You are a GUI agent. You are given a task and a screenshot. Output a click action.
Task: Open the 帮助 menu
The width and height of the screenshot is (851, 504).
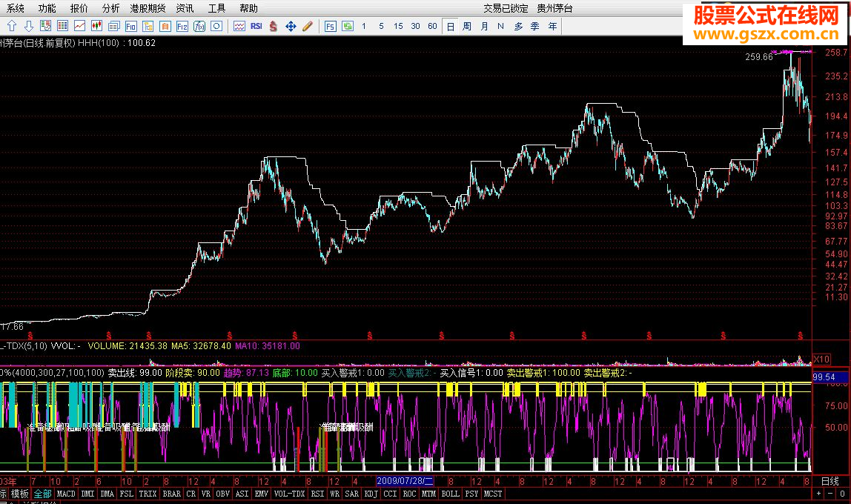coord(248,8)
